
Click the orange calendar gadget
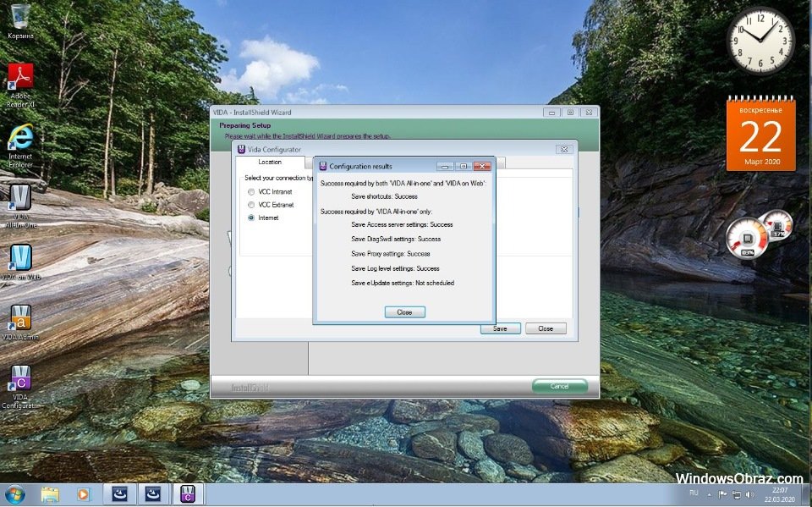point(760,134)
